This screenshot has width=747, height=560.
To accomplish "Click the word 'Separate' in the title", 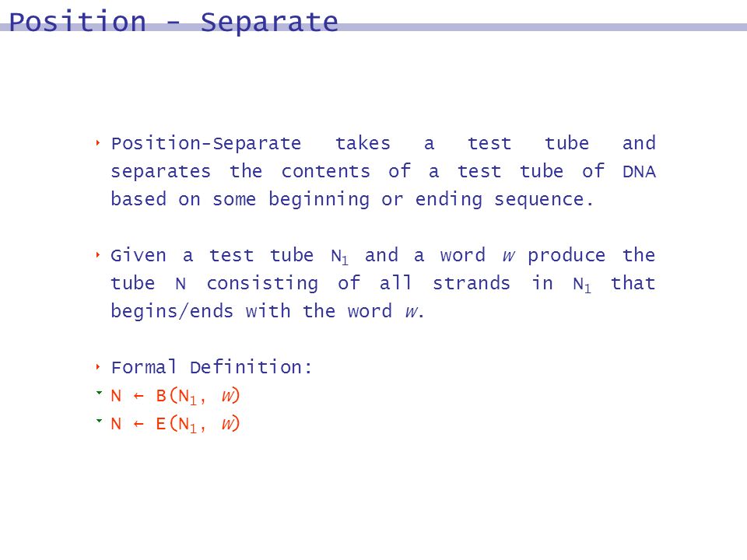I will [x=269, y=22].
